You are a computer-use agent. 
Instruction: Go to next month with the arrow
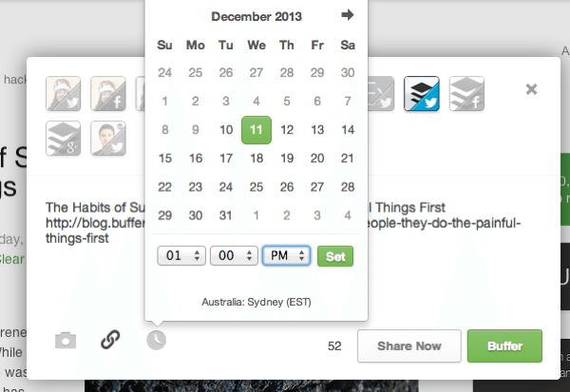(x=348, y=15)
